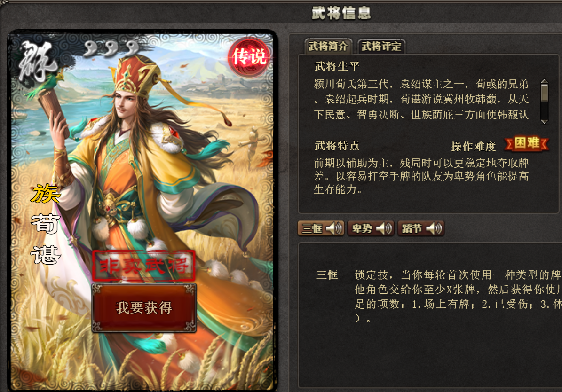Switch to the 武将简介 tab
562x392 pixels.
[328, 46]
